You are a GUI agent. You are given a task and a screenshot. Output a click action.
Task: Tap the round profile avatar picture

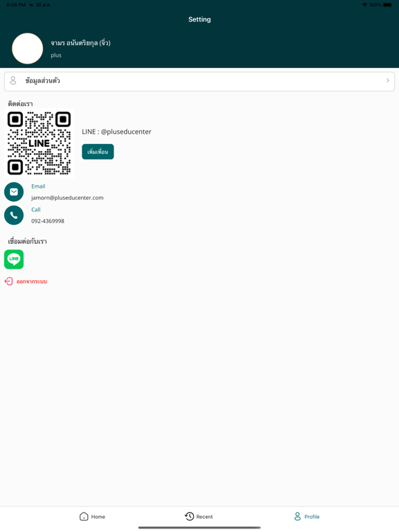click(28, 48)
